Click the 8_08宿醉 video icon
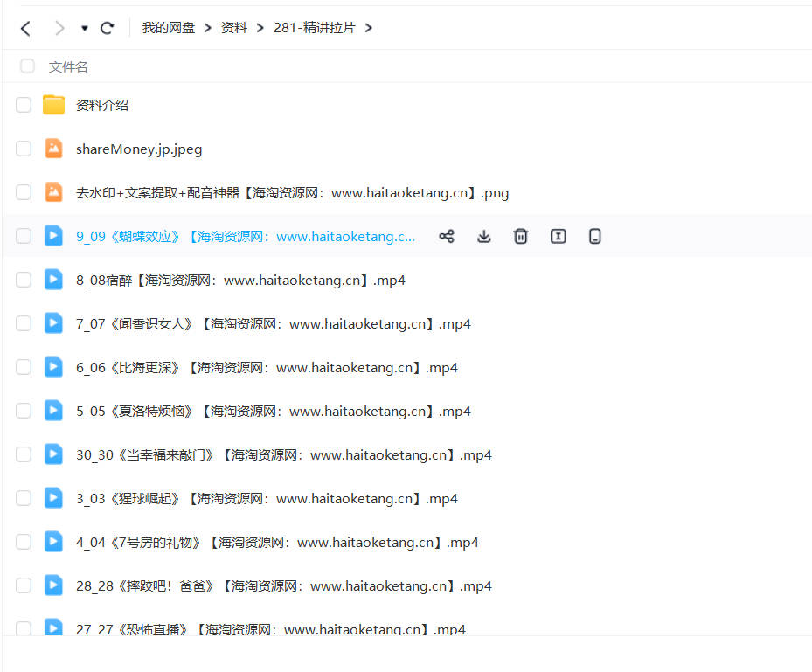Viewport: 812px width, 672px height. [x=53, y=280]
